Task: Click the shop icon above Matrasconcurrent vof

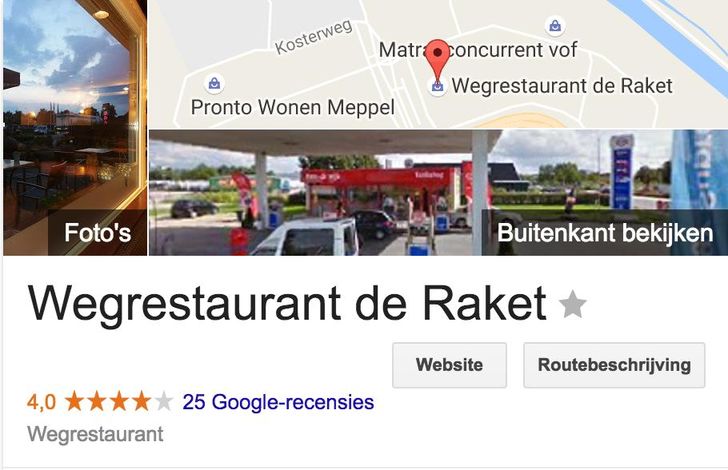Action: tap(555, 26)
